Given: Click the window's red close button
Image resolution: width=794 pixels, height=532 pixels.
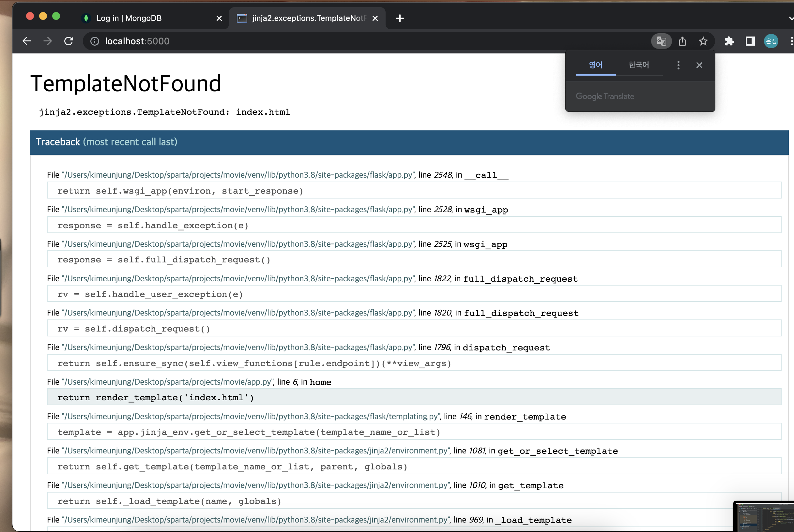Looking at the screenshot, I should click(30, 16).
